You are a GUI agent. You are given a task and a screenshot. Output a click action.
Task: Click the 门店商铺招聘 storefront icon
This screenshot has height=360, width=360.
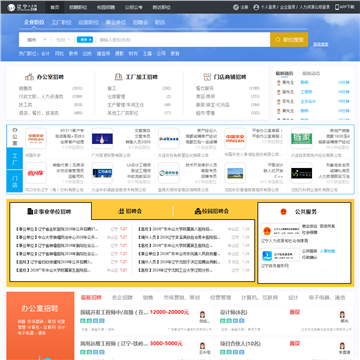pyautogui.click(x=207, y=77)
